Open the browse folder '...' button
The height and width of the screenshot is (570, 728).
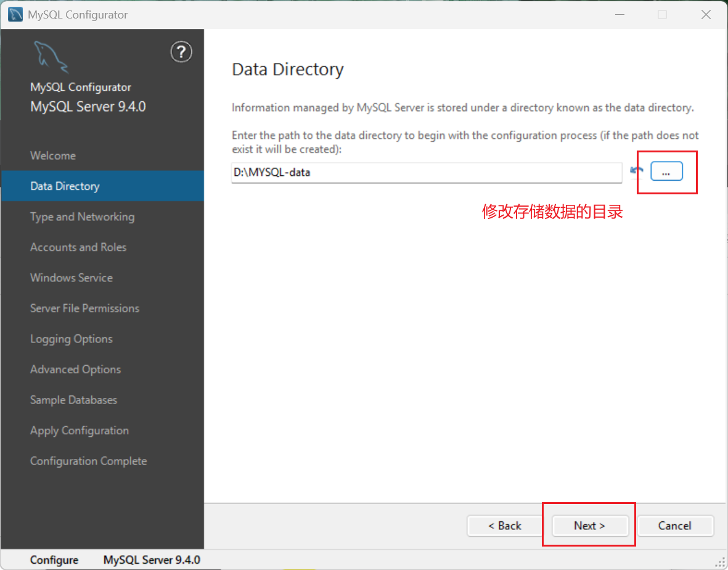(x=666, y=171)
